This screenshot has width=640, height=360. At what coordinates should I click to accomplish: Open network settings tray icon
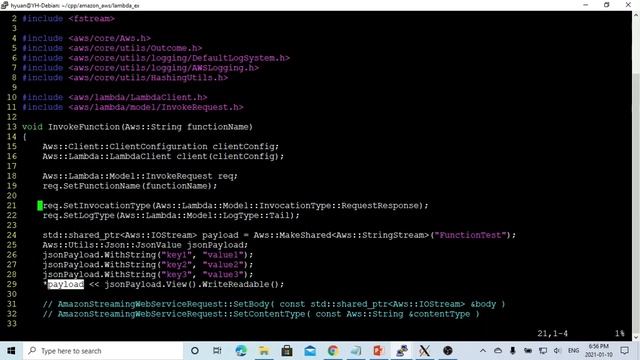coord(543,351)
